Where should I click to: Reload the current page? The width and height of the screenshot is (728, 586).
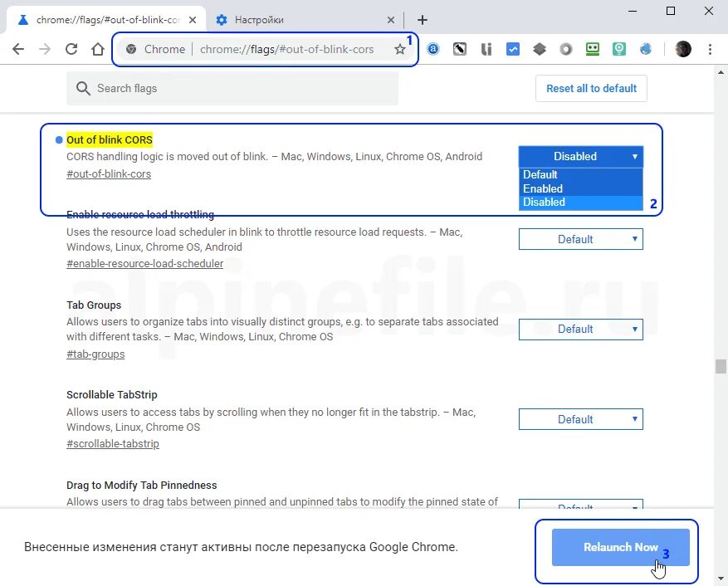pyautogui.click(x=71, y=49)
